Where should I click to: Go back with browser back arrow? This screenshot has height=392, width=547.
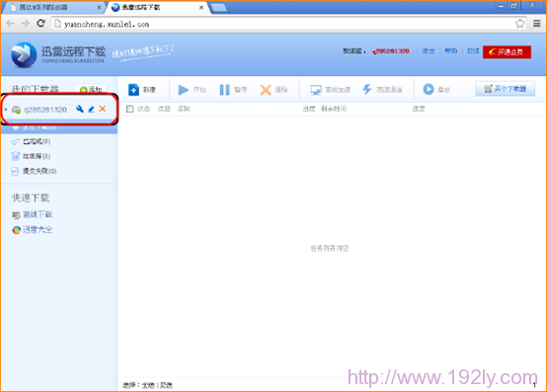10,24
